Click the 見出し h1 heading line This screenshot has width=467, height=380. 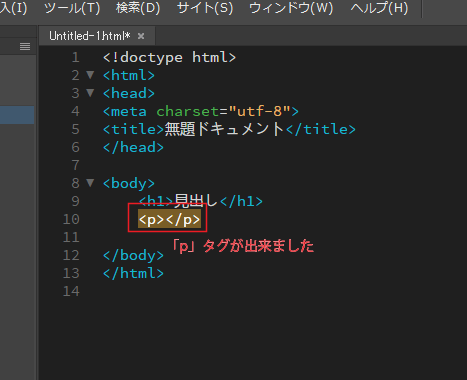pyautogui.click(x=201, y=201)
